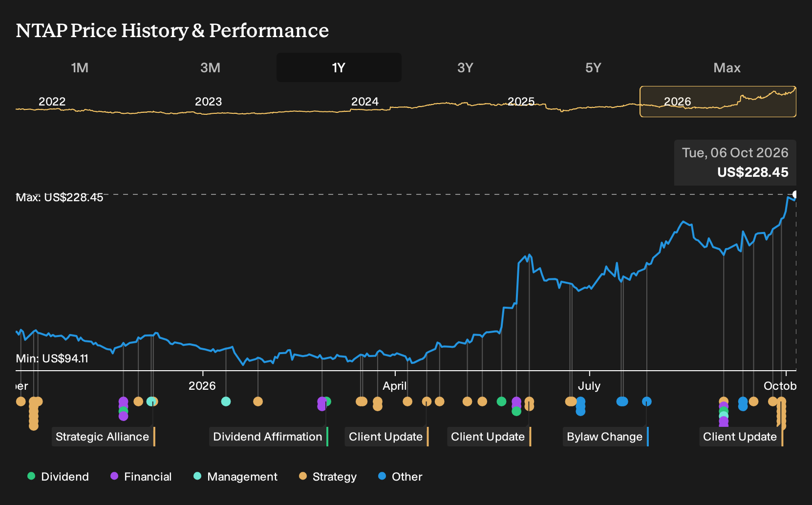The image size is (812, 505).
Task: Toggle Financial events in legend
Action: 141,477
